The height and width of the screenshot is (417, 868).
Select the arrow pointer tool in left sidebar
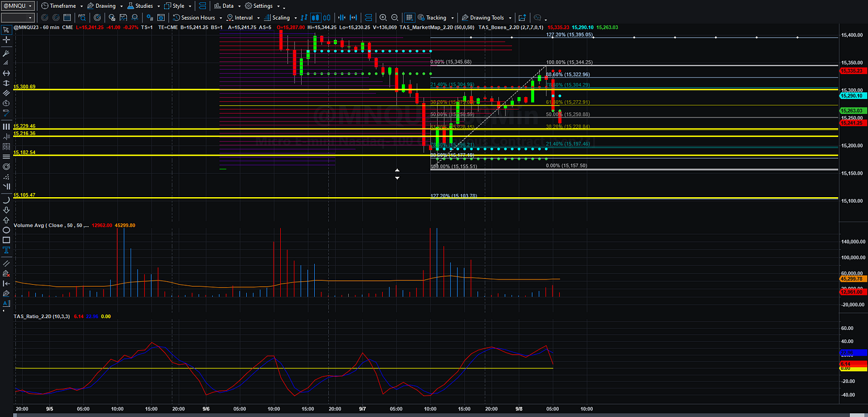[x=6, y=29]
